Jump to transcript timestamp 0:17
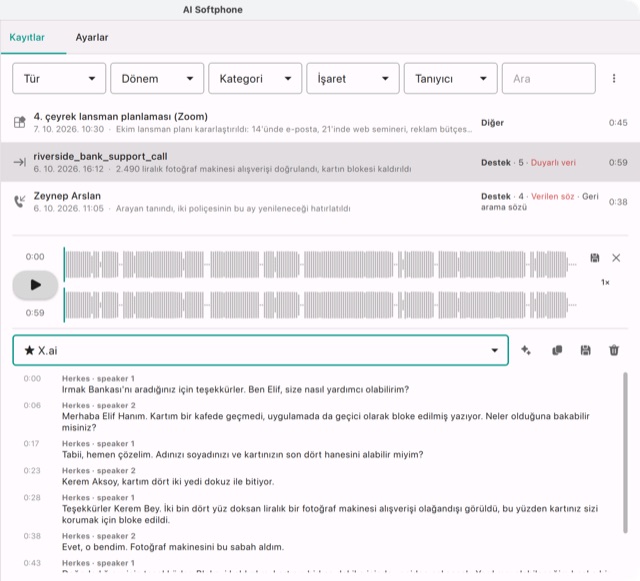Screen dimensions: 640x581 31,443
